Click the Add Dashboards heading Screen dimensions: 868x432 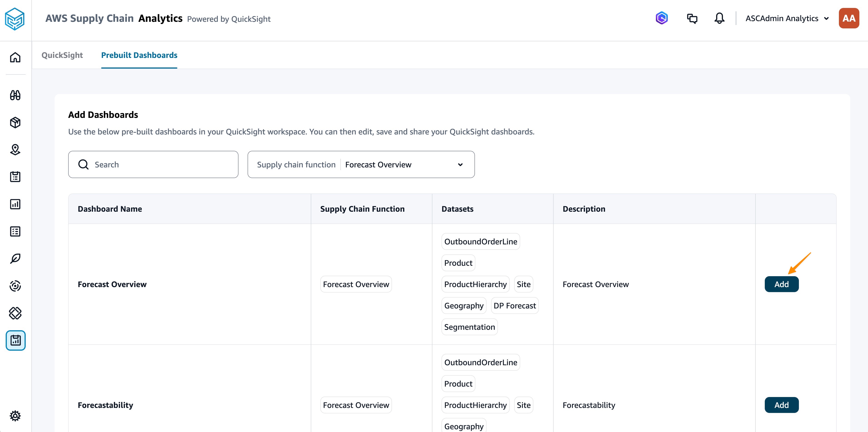click(x=103, y=114)
